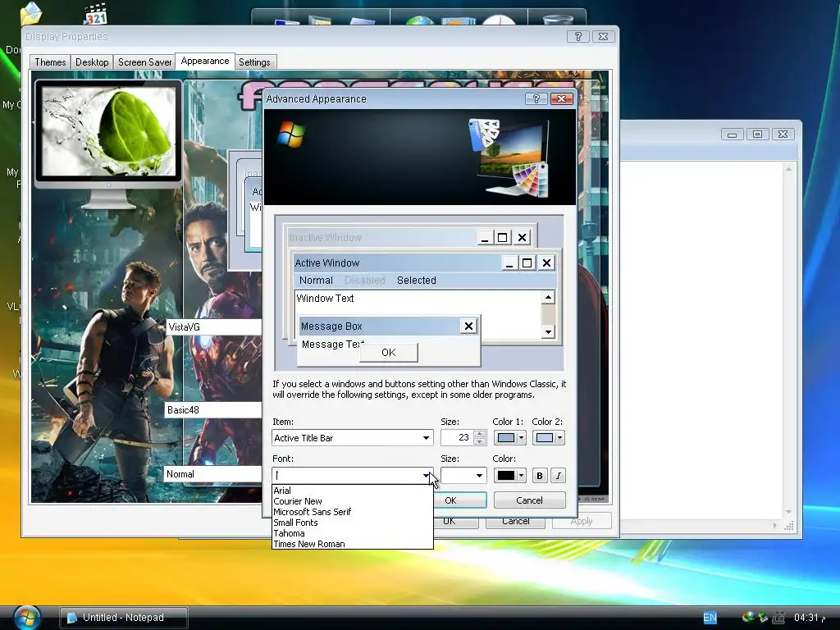Click the Safely Remove Hardware tray icon

click(763, 618)
